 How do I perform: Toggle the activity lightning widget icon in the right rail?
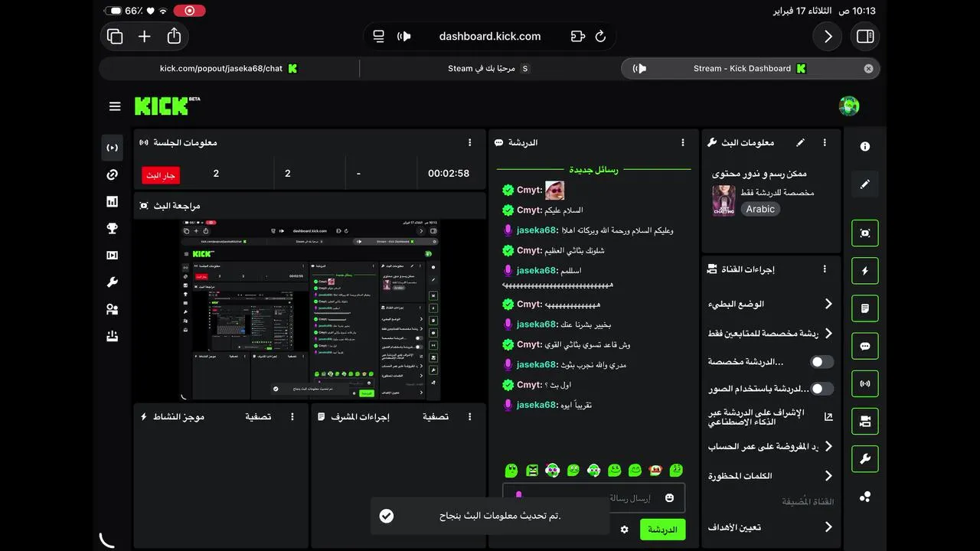pyautogui.click(x=865, y=271)
